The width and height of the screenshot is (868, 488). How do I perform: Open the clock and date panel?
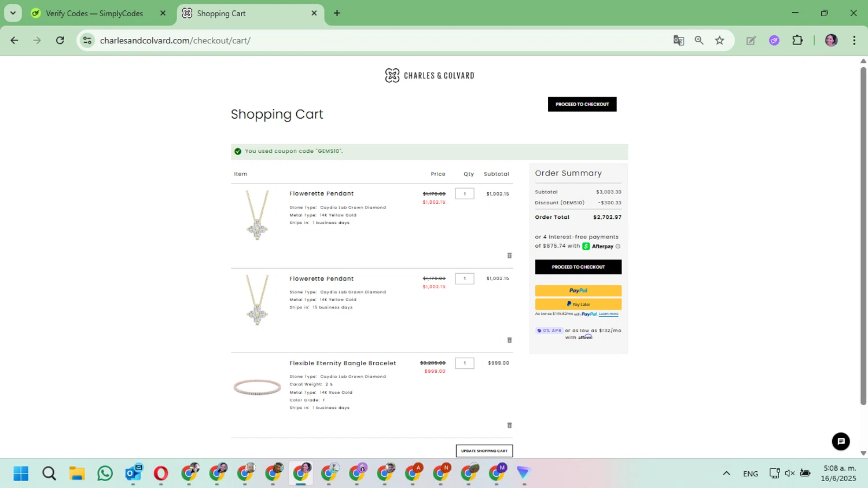[x=838, y=474]
